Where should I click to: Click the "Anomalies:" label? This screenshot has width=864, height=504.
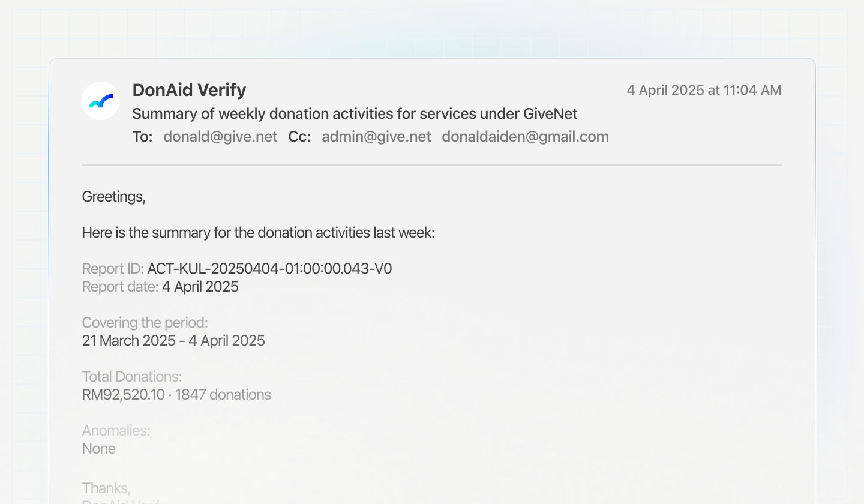point(116,431)
